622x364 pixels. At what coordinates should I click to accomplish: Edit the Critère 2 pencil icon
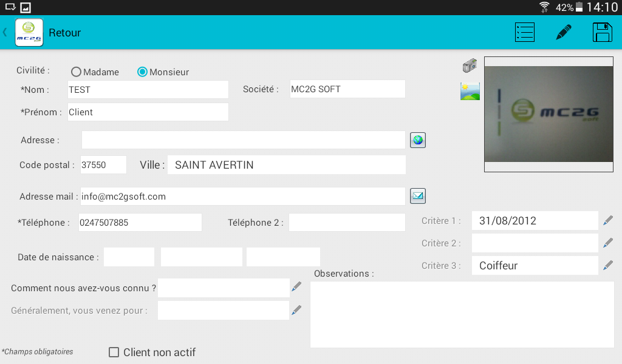[608, 243]
